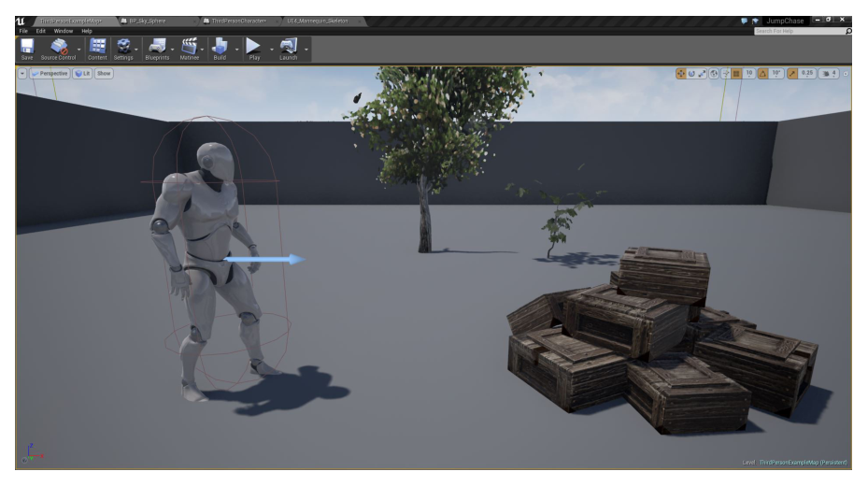Screen dimensions: 868x486
Task: Select the translate gizmo mode icon
Action: tap(680, 74)
